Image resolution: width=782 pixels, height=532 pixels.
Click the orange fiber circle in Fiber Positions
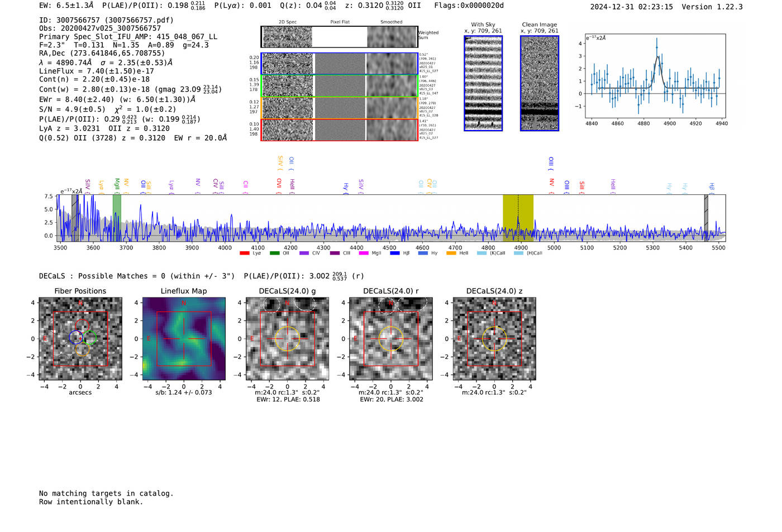click(82, 349)
